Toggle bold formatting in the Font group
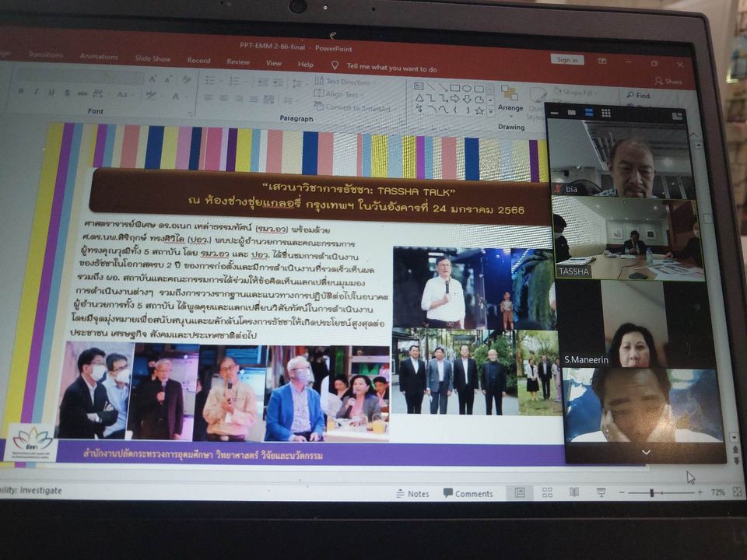This screenshot has width=747, height=560. pyautogui.click(x=21, y=91)
